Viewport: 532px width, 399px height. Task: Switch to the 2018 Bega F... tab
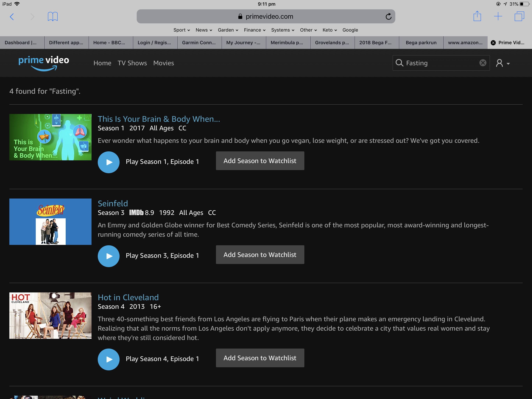pos(377,43)
